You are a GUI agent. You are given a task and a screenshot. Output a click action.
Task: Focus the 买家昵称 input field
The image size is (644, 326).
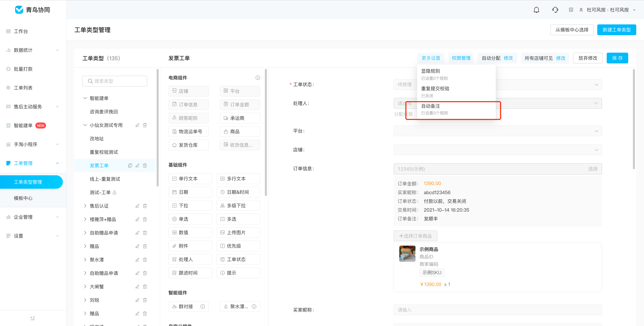point(497,310)
